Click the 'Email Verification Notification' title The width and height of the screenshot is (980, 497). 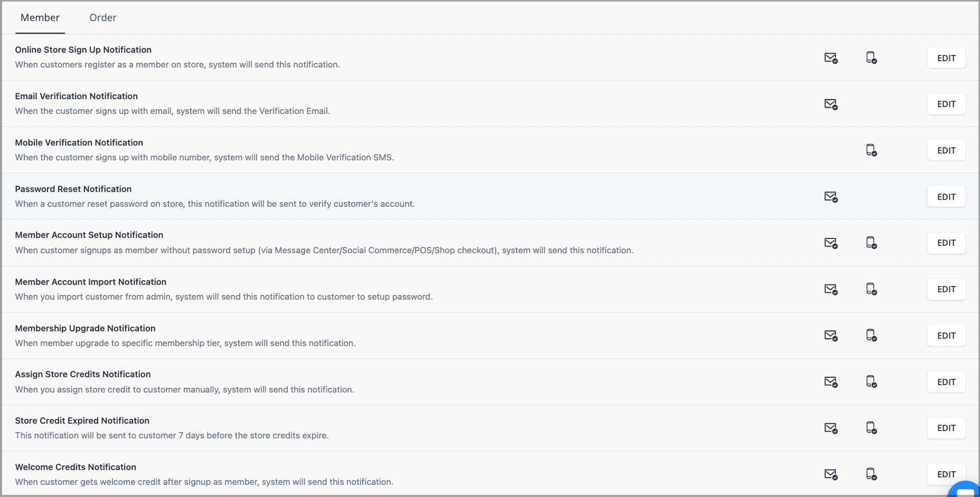pos(77,96)
